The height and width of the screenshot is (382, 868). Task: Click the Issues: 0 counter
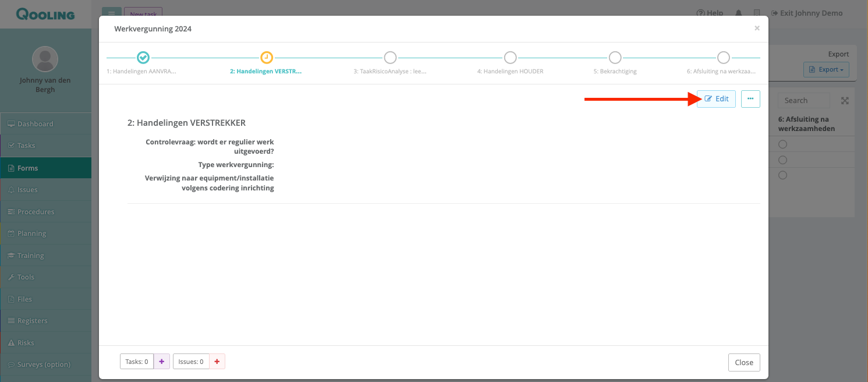click(191, 362)
